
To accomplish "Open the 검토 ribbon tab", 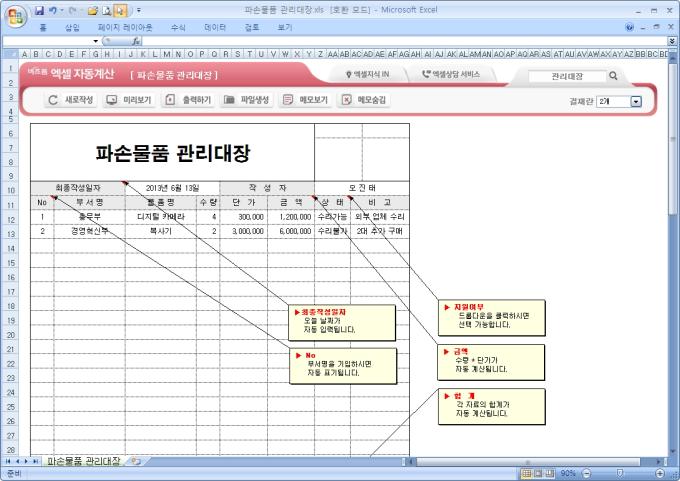I will coord(252,28).
